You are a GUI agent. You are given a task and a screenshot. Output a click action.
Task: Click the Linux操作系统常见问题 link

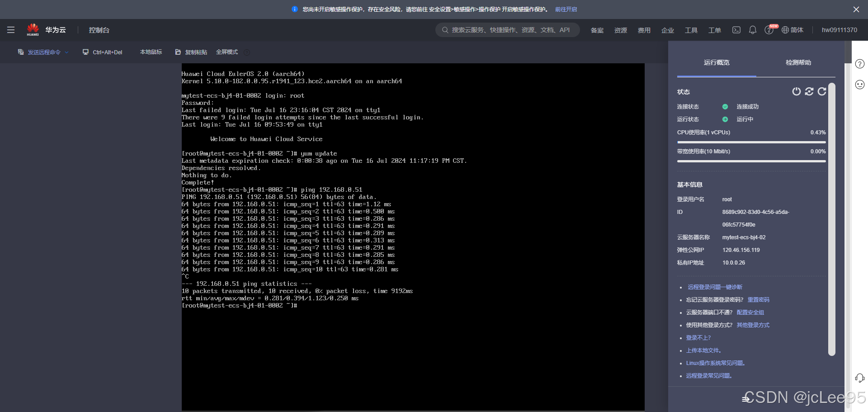click(716, 363)
